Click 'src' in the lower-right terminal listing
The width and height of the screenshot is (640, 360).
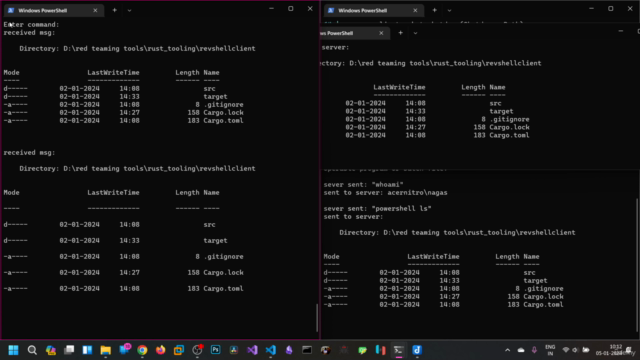[x=529, y=273]
